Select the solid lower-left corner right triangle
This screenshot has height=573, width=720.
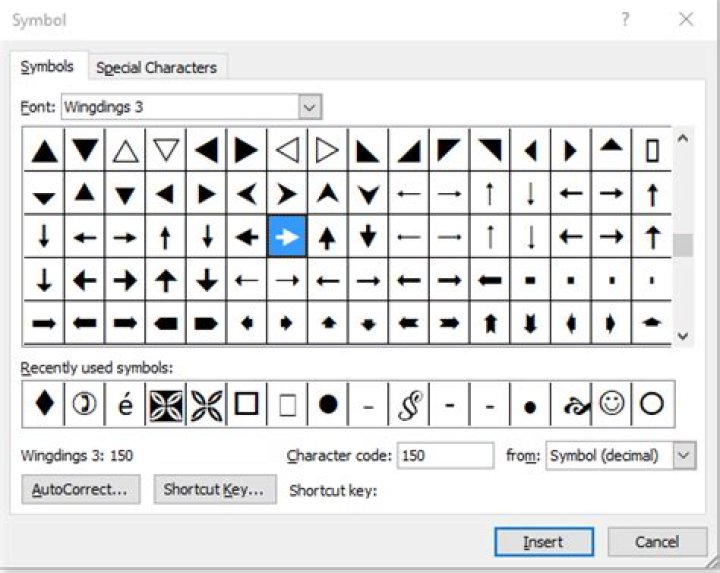(x=368, y=151)
